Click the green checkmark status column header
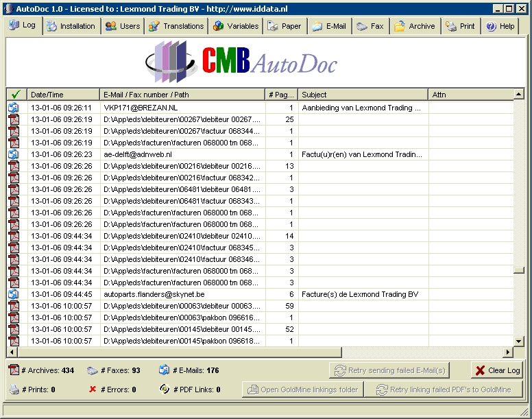Viewport: 532px width, 419px height. (16, 95)
